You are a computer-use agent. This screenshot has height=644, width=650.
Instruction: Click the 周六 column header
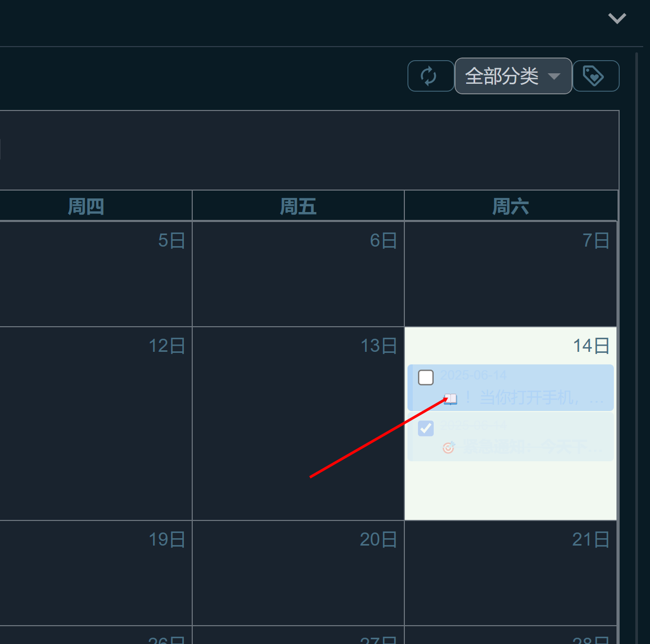coord(511,206)
